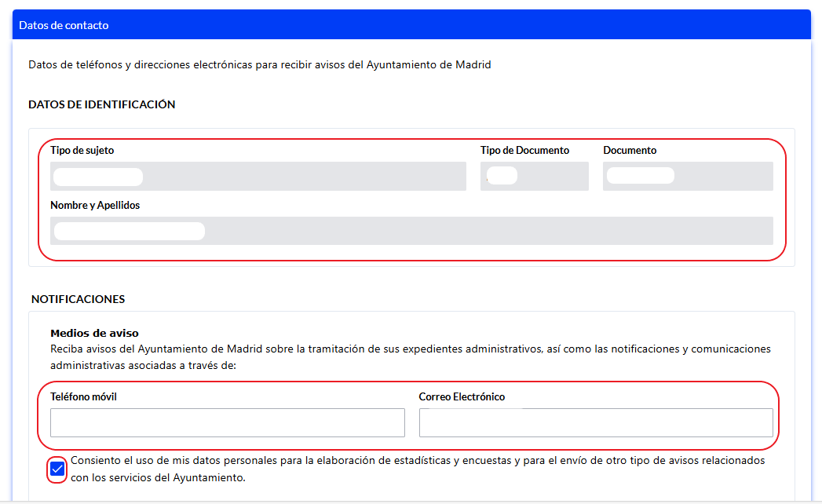The width and height of the screenshot is (822, 504).
Task: Click the Teléfono móvil input field
Action: (x=228, y=422)
